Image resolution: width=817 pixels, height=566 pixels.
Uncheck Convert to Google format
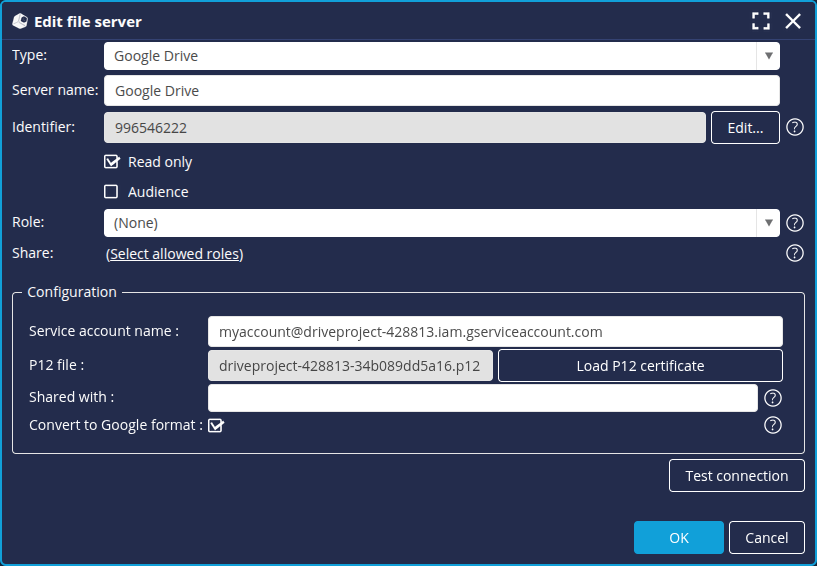(x=216, y=426)
